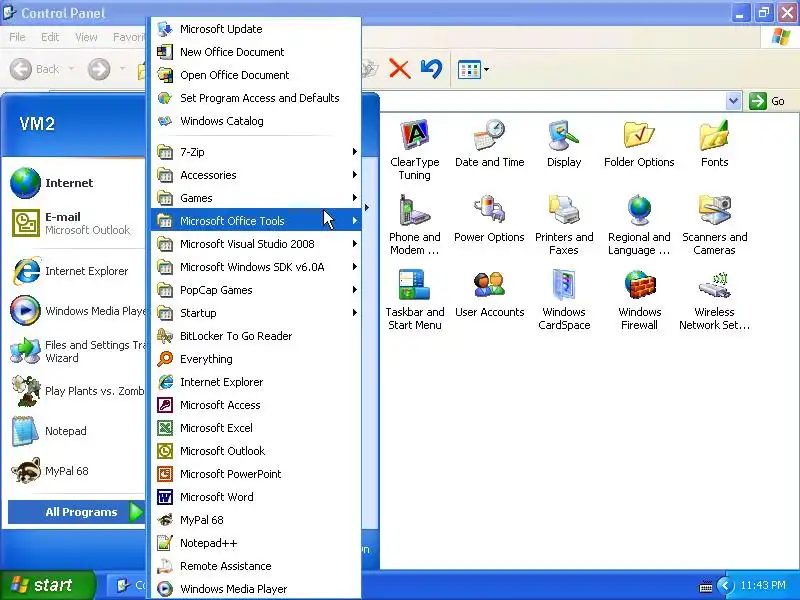Viewport: 800px width, 600px height.
Task: Expand PopCap Games submenu
Action: [x=256, y=289]
